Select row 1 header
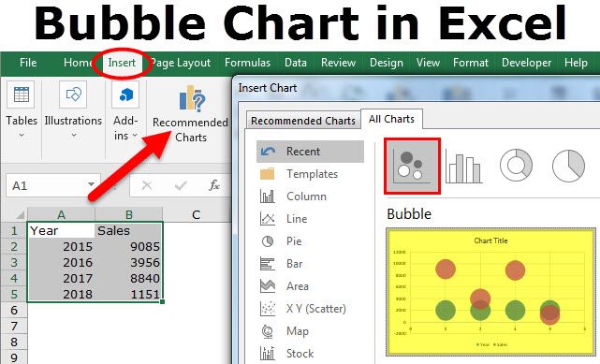Image resolution: width=600 pixels, height=364 pixels. (14, 230)
